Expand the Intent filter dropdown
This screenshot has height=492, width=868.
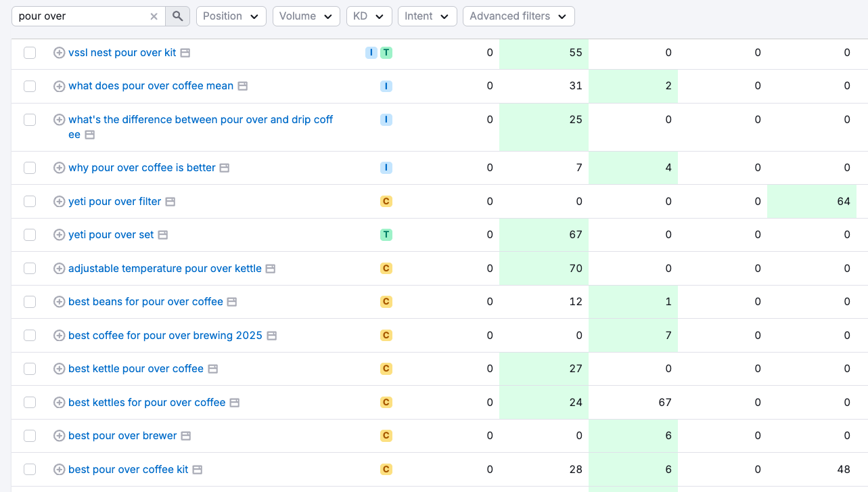pos(427,16)
